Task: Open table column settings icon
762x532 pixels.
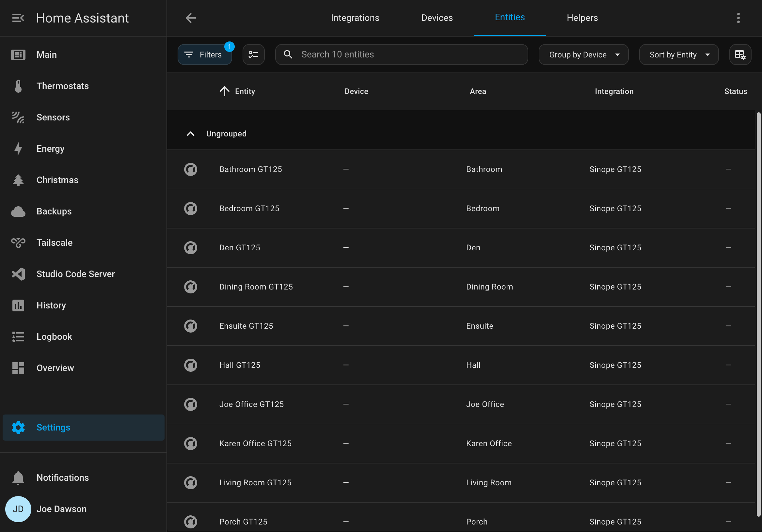Action: 740,55
